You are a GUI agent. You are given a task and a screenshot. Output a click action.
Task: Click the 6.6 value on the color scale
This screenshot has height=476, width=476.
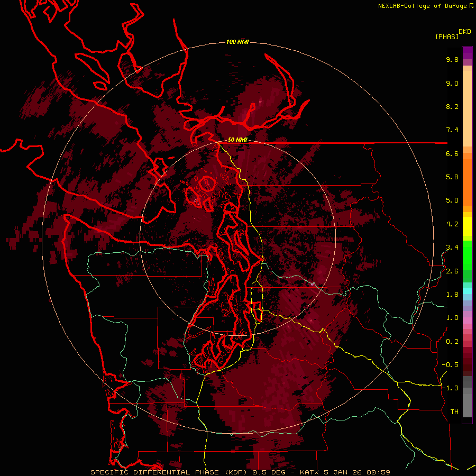[452, 153]
